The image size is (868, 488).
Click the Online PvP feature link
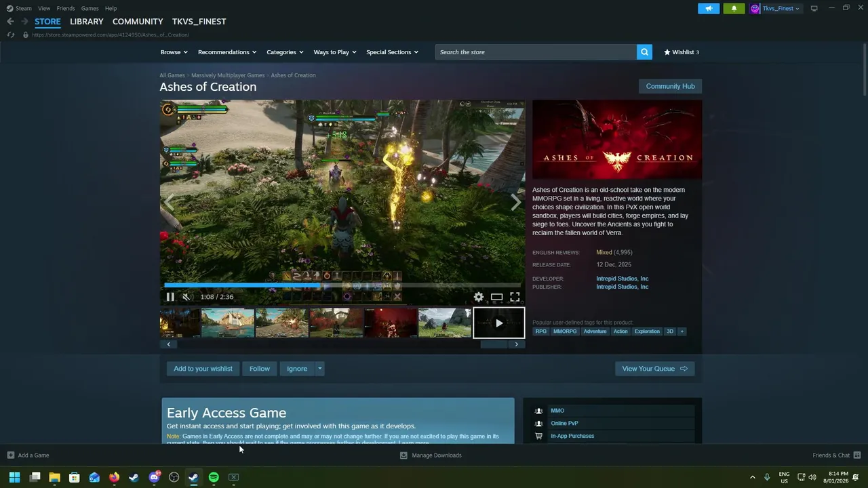pos(564,424)
